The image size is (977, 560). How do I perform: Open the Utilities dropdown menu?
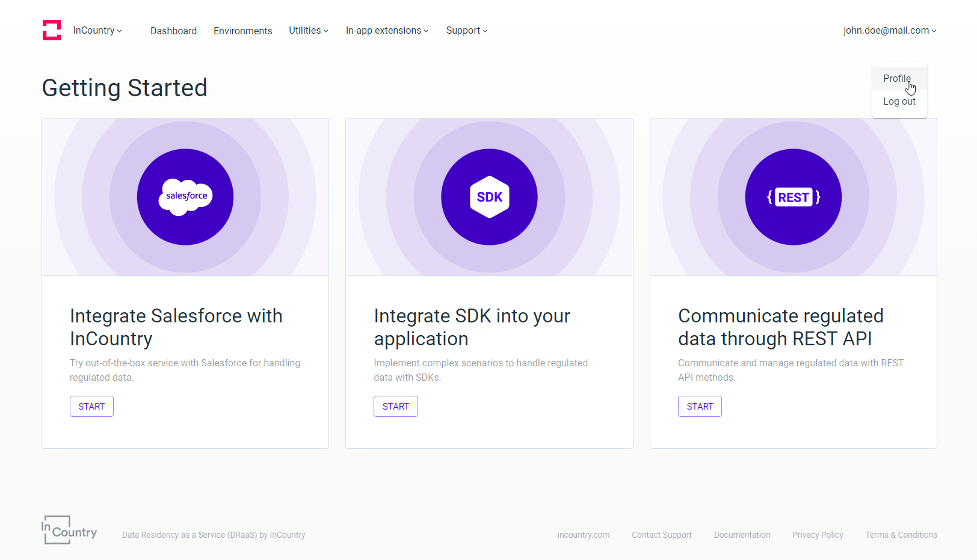point(308,31)
